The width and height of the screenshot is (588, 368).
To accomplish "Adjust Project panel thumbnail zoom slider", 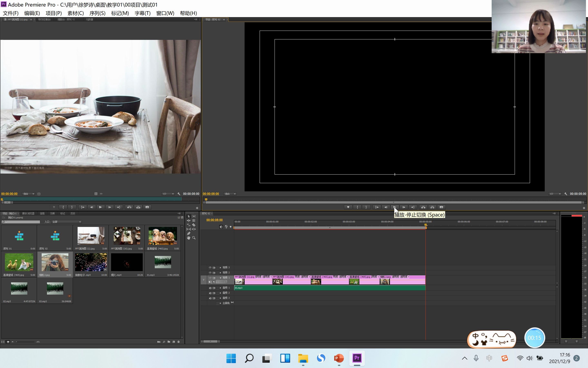I will (25, 342).
